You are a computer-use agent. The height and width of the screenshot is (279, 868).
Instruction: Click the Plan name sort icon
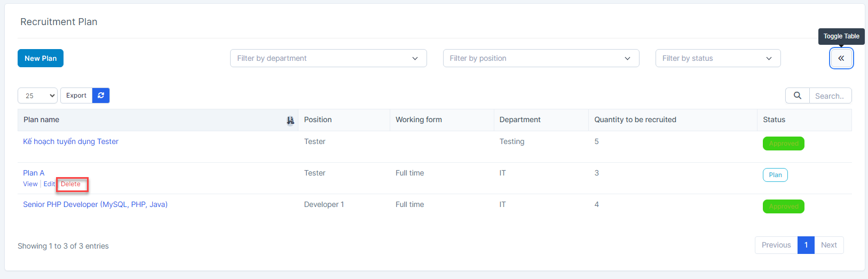[290, 121]
